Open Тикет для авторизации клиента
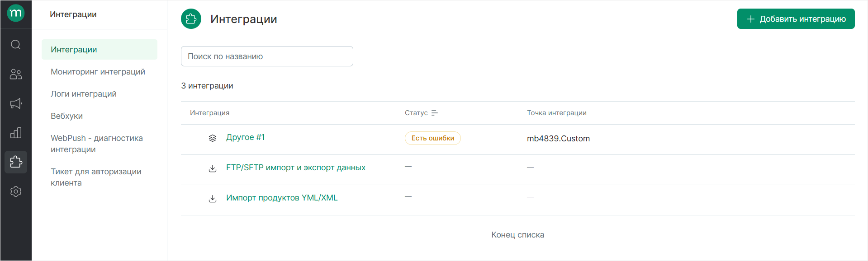 96,177
